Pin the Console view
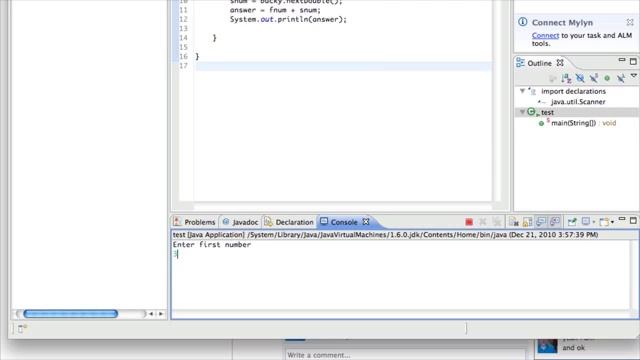 tap(572, 222)
